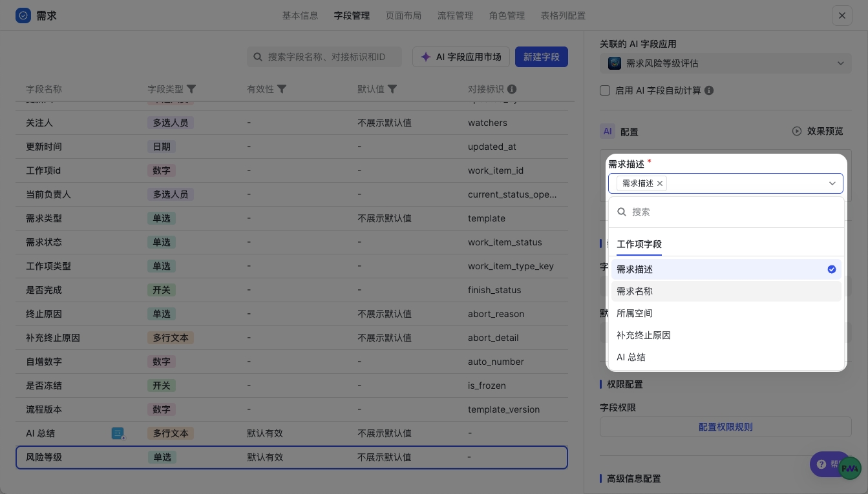Image resolution: width=868 pixels, height=494 pixels.
Task: Close the settings panel with X button
Action: (842, 15)
